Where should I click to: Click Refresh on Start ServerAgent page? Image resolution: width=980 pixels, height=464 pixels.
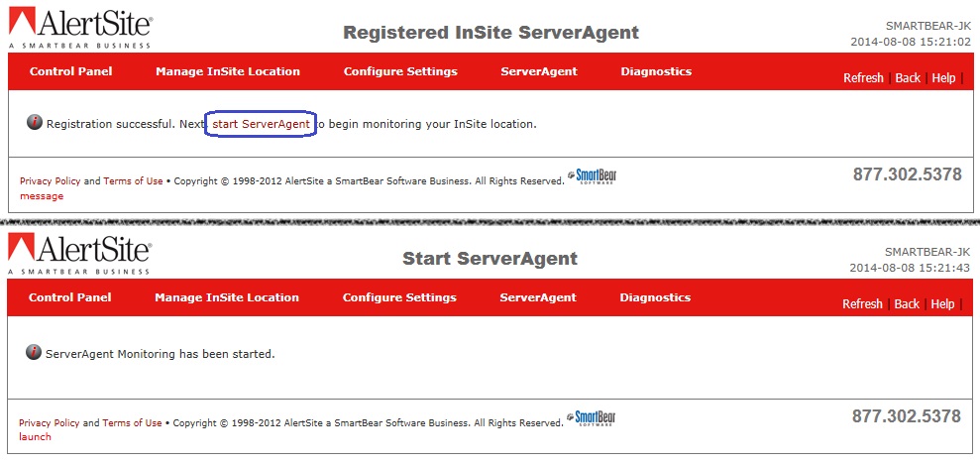(x=862, y=304)
